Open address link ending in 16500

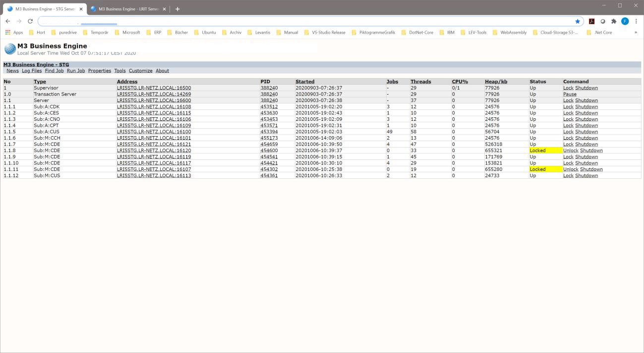tap(154, 88)
